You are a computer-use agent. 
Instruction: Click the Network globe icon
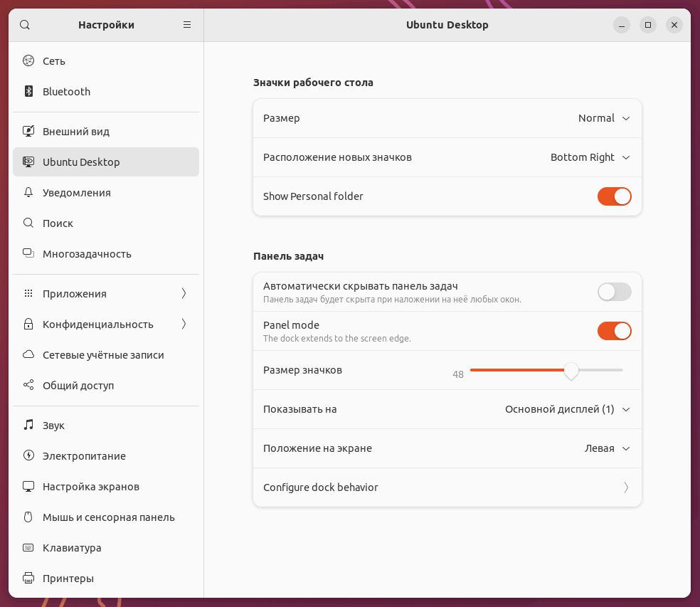(x=28, y=61)
